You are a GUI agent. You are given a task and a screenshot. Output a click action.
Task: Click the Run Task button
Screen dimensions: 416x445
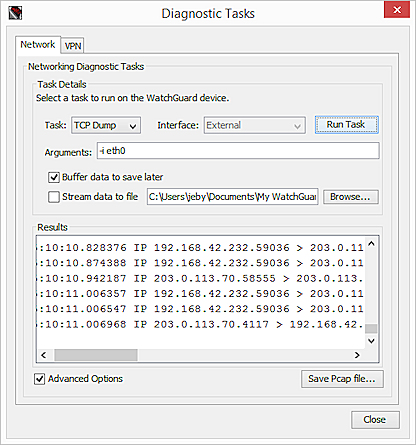point(346,125)
